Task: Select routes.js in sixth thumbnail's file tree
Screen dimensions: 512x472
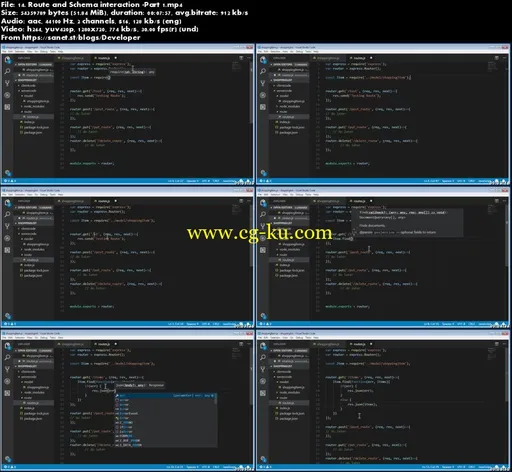Action: point(288,403)
